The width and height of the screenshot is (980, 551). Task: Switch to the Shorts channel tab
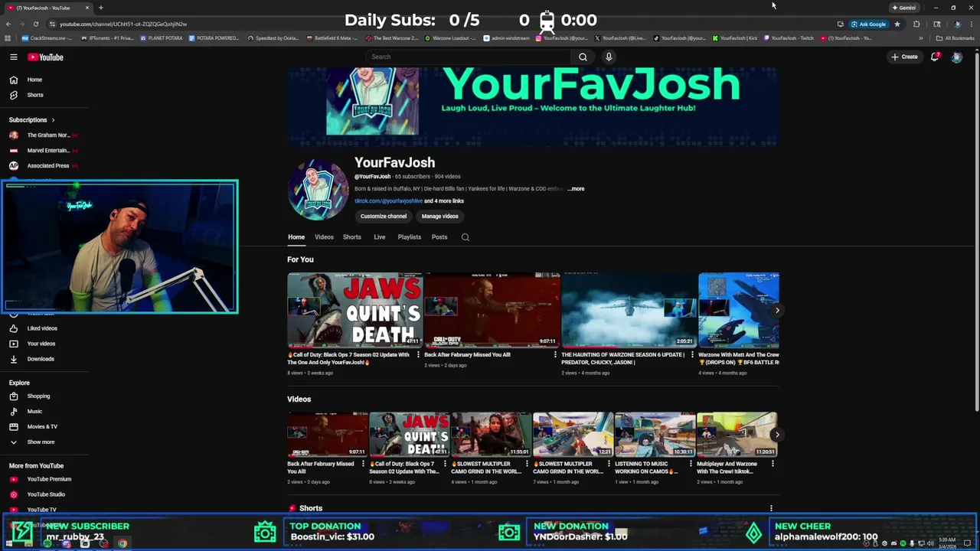[352, 237]
